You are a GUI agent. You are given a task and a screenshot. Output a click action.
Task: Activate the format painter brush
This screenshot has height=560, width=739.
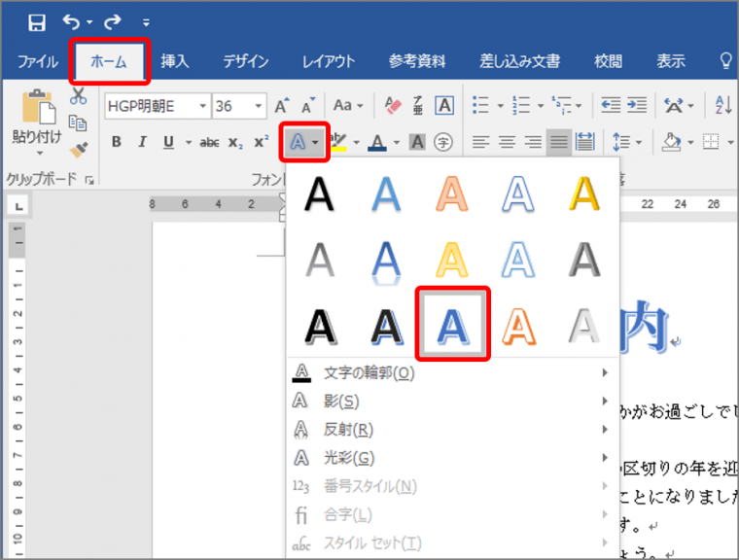(78, 150)
